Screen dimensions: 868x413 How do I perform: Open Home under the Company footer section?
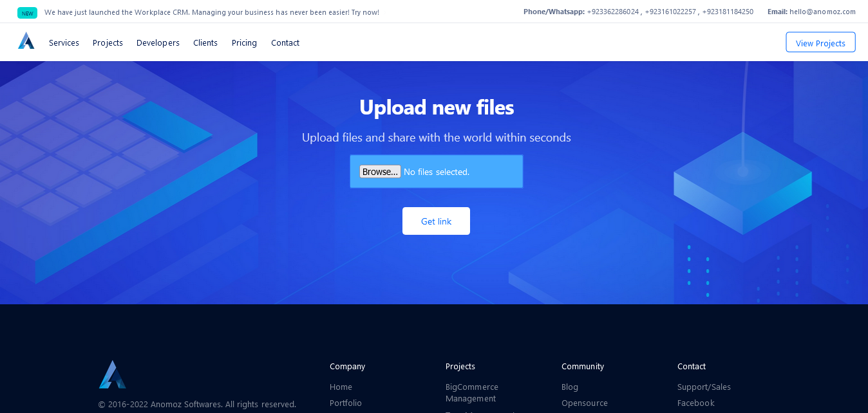[341, 387]
